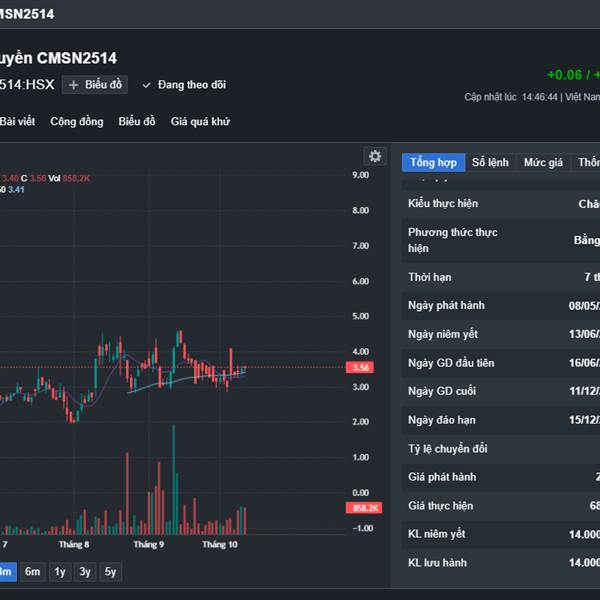Go to the Biểu đồ navigation tab
600x600 pixels.
[137, 122]
